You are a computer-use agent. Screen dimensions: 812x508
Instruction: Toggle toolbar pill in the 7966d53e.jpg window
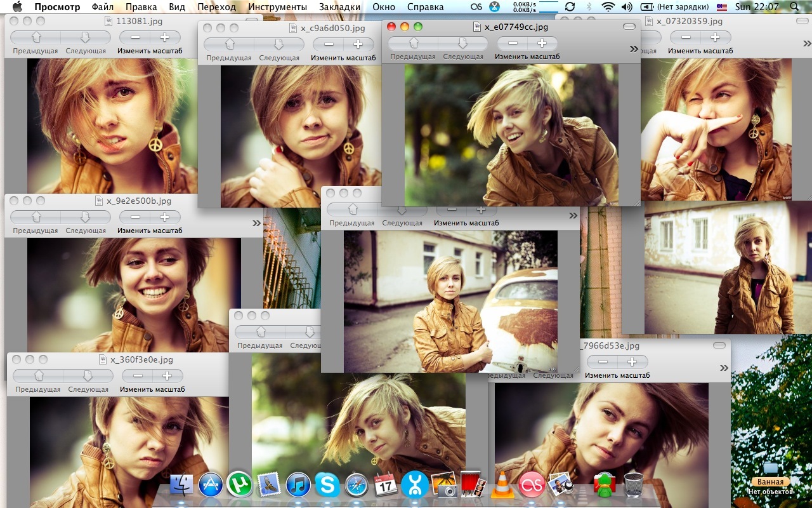tap(719, 345)
